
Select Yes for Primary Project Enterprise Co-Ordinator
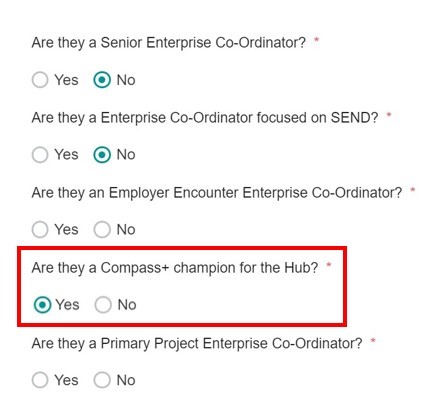click(x=40, y=380)
